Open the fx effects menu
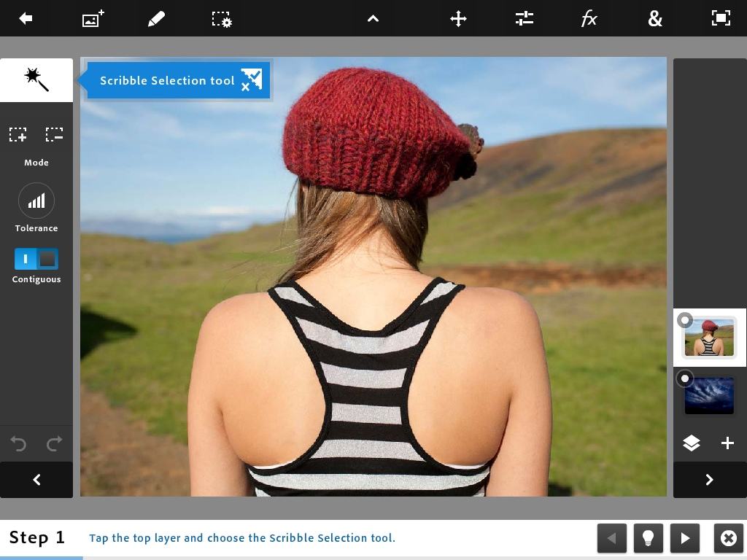747x560 pixels. (589, 18)
